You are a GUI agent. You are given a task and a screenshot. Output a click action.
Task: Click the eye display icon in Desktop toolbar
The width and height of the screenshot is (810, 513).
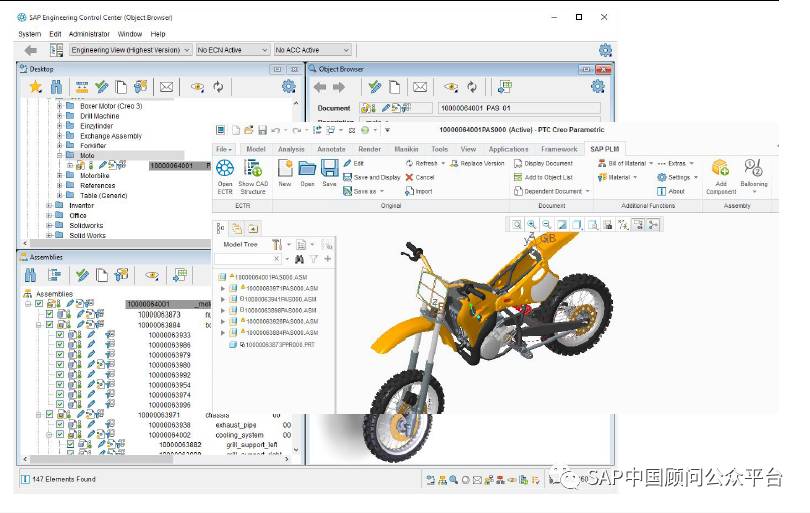click(197, 87)
